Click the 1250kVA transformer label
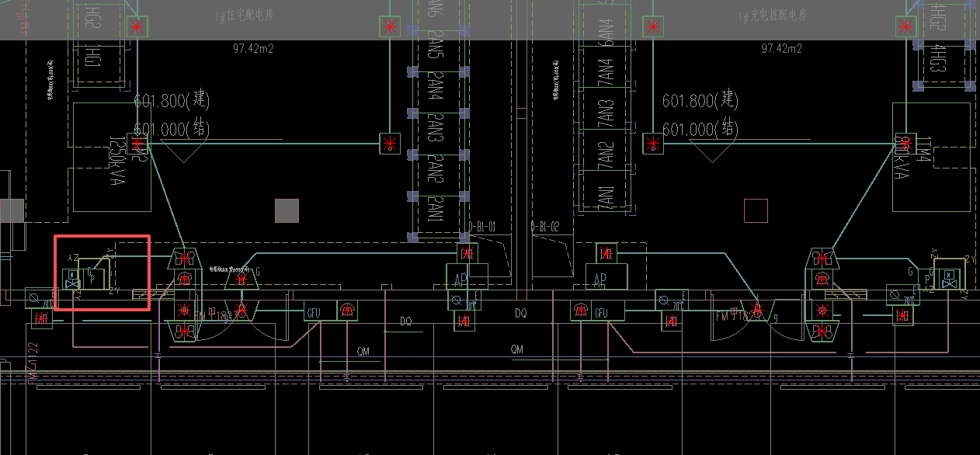The image size is (980, 455). tap(117, 162)
